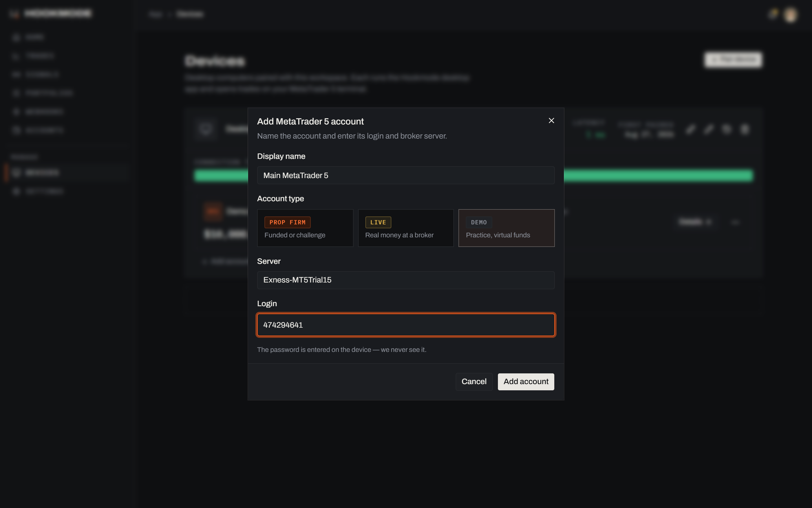Focus the Login field with 474294641
Image resolution: width=812 pixels, height=508 pixels.
point(406,325)
